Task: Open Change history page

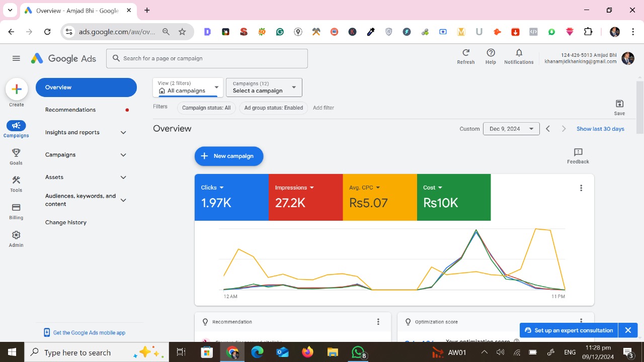Action: tap(66, 222)
